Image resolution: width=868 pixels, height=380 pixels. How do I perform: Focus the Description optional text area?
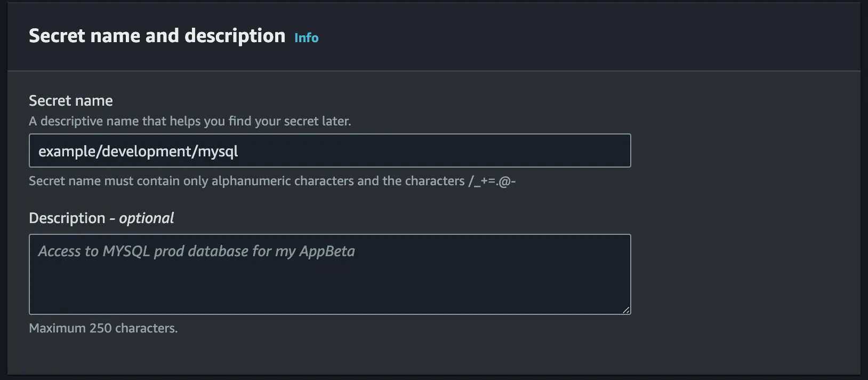click(329, 283)
